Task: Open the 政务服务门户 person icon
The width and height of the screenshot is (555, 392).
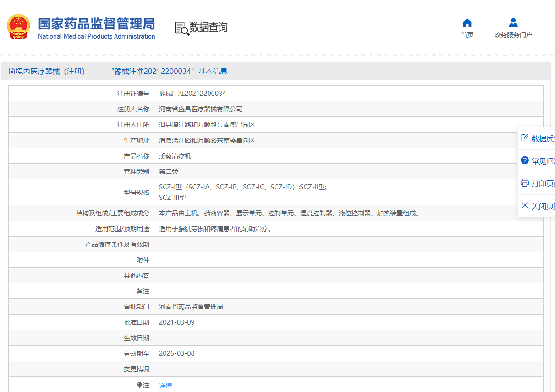Action: pos(513,22)
